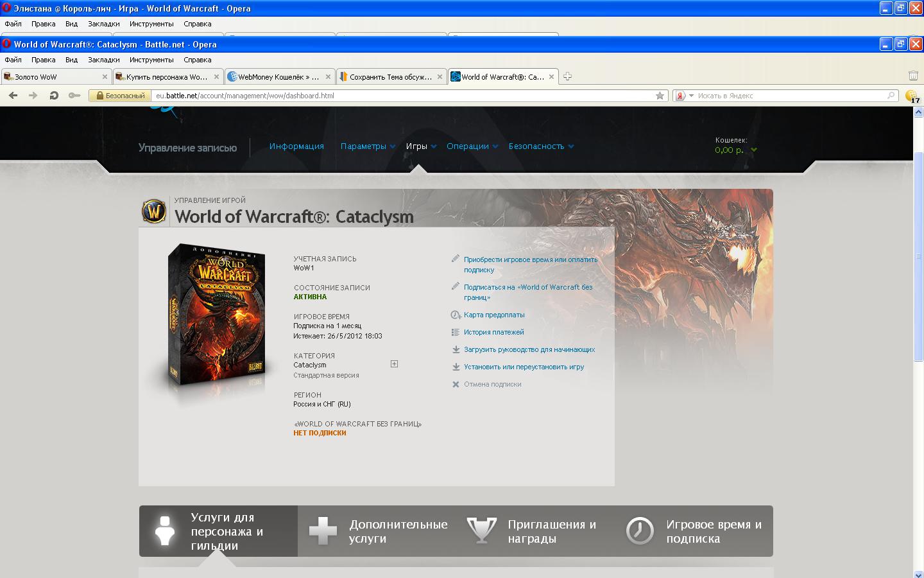Open Закладки menu in the background Элистана window
This screenshot has width=924, height=578.
click(103, 24)
